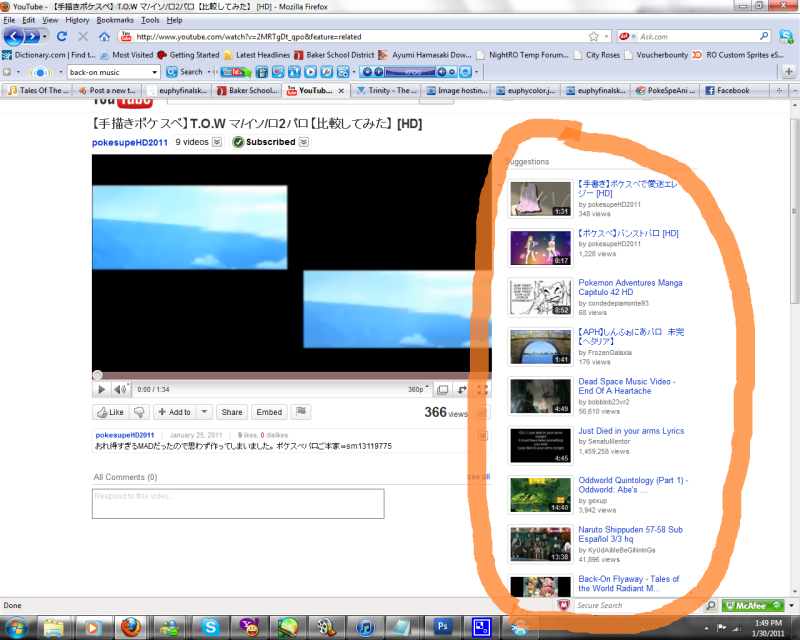Open Photoshop from the taskbar
800x640 pixels.
click(442, 627)
